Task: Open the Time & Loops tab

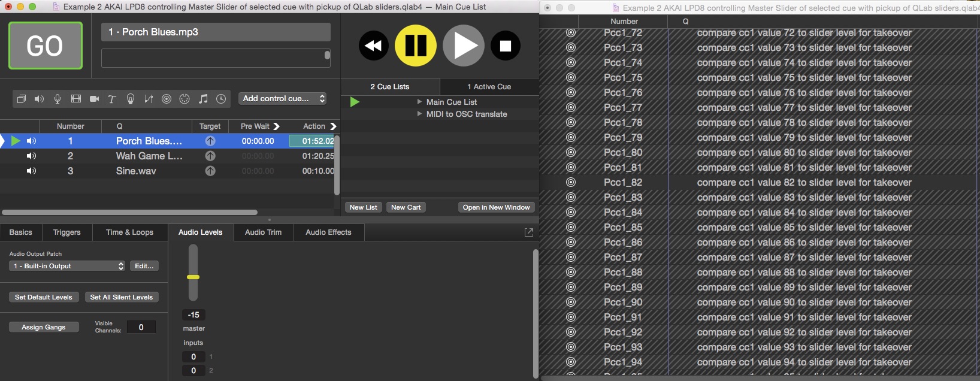Action: pyautogui.click(x=129, y=232)
